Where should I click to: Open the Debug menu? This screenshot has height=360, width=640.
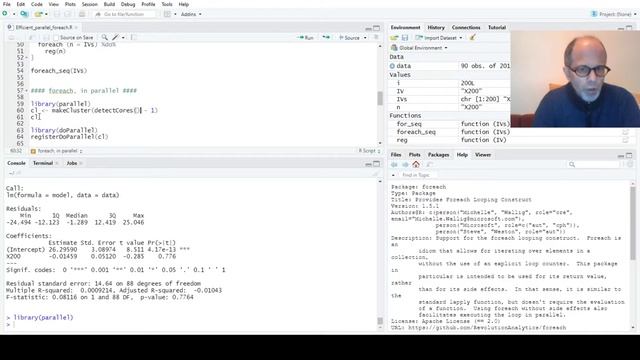(x=128, y=4)
